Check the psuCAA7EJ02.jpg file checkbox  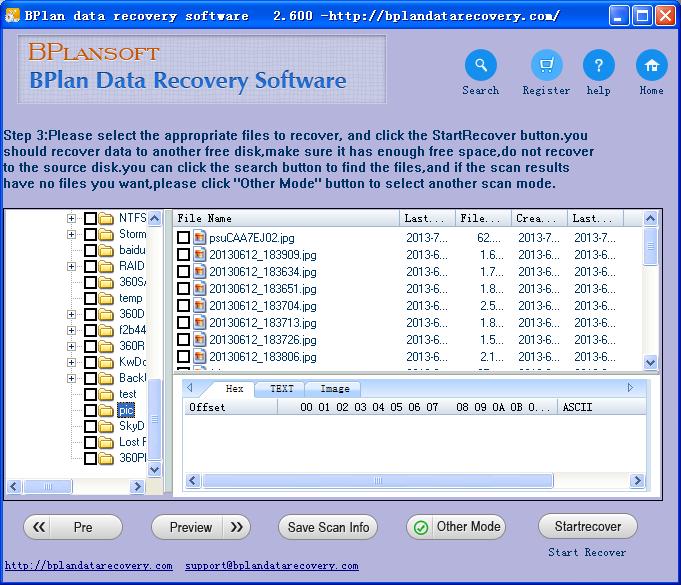click(183, 238)
